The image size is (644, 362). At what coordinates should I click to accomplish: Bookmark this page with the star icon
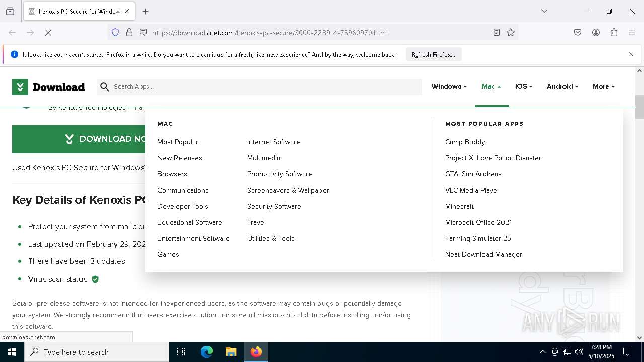point(511,33)
